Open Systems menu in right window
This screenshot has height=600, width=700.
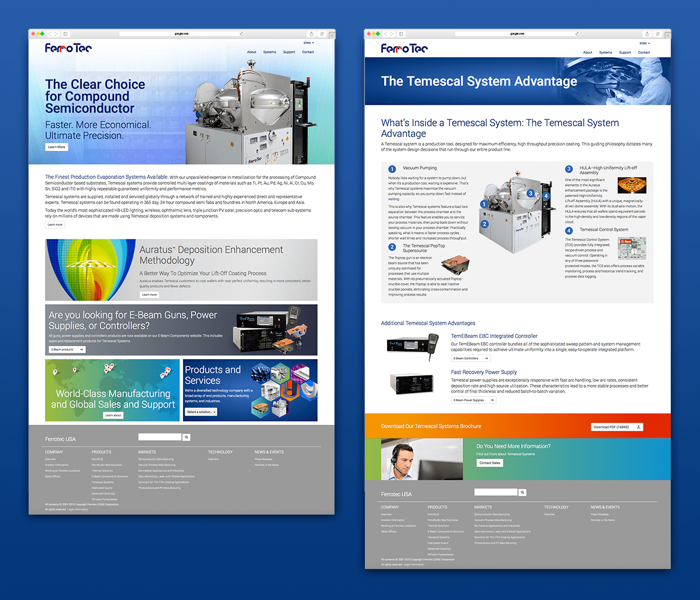tap(606, 52)
